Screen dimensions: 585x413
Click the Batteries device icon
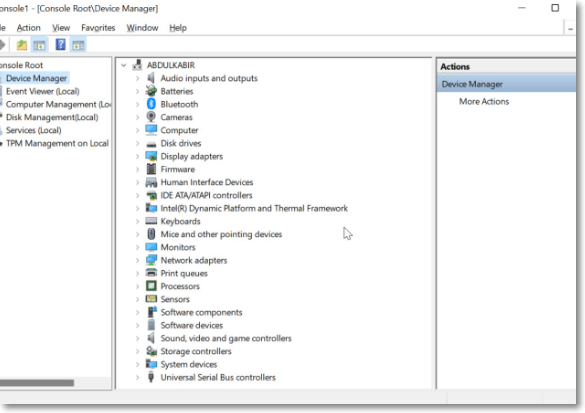coord(151,91)
